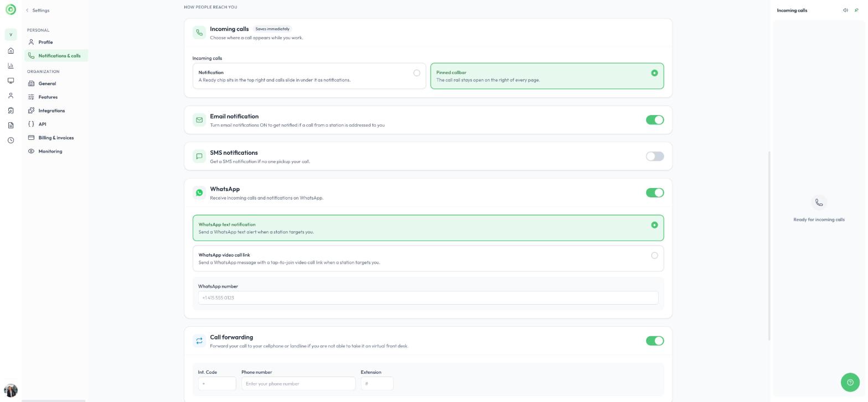
Task: Click the Call forwarding arrows icon
Action: [199, 341]
